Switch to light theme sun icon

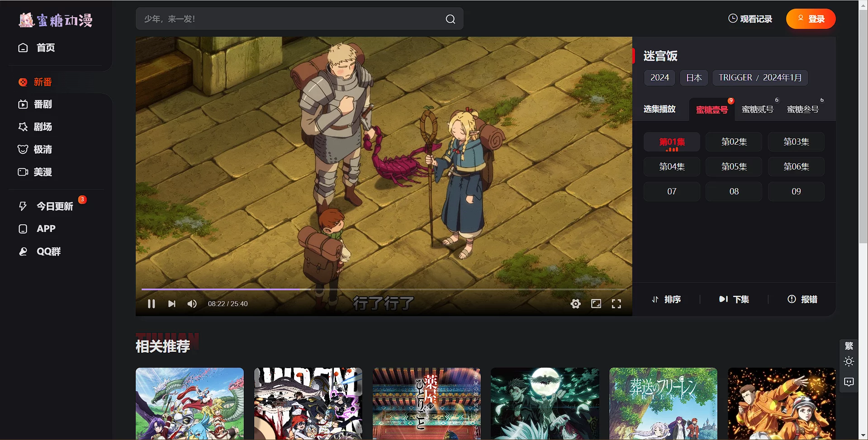point(849,362)
